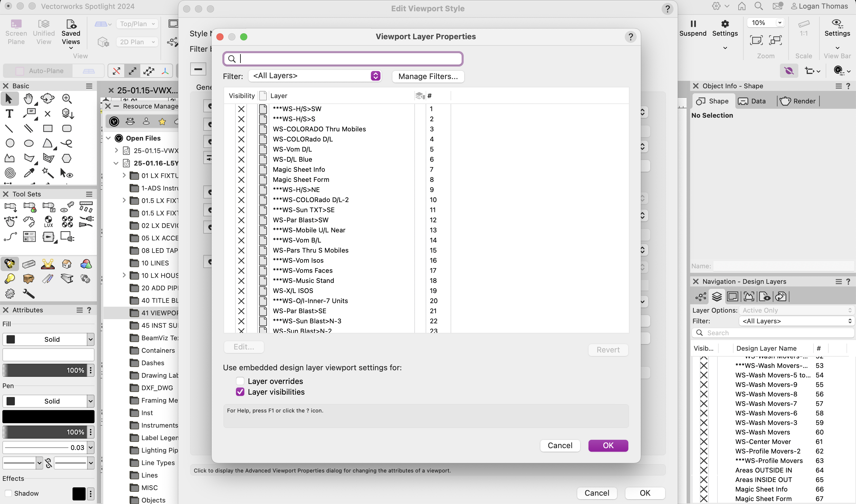Switch Navigation palette to Sheet Layers
Image resolution: width=856 pixels, height=504 pixels.
pyautogui.click(x=733, y=297)
